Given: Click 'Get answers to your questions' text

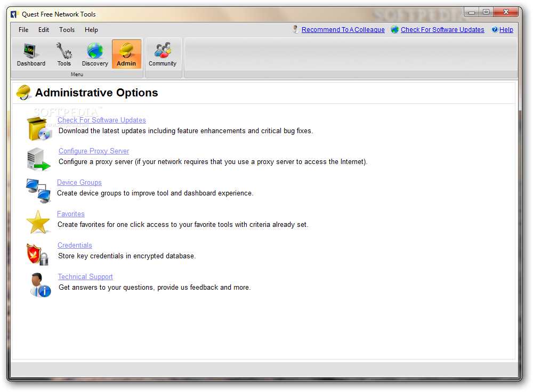Looking at the screenshot, I should pos(155,288).
